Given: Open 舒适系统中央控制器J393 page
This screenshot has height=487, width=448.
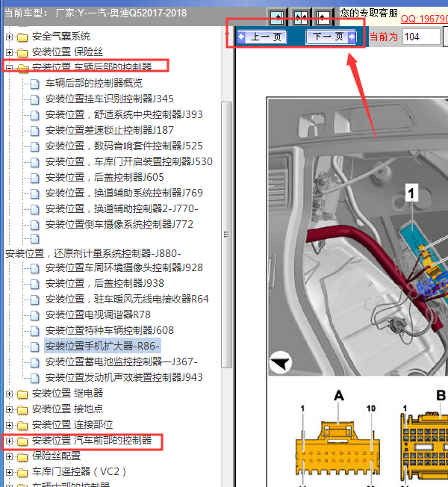Looking at the screenshot, I should (x=124, y=114).
